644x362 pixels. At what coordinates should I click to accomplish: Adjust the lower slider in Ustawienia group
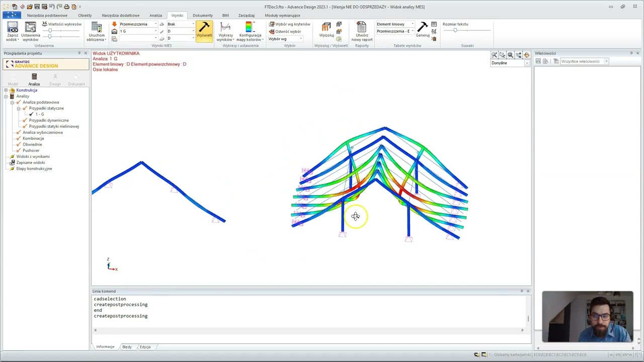tap(50, 36)
